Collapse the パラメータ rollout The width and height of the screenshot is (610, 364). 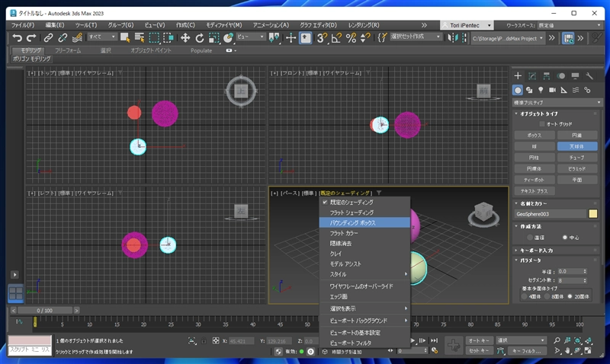pyautogui.click(x=531, y=260)
